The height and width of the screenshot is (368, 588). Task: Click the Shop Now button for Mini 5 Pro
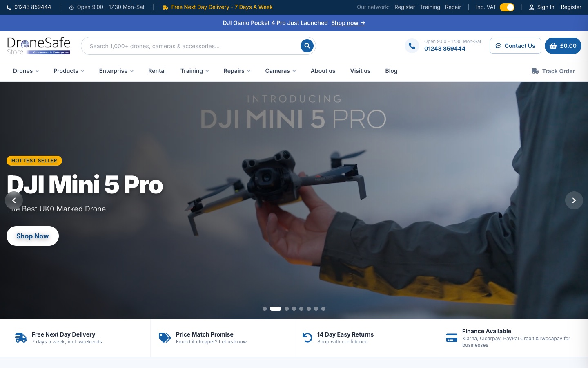pos(33,236)
